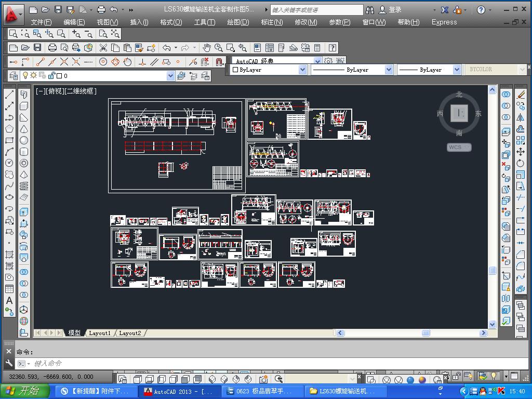The image size is (532, 399).
Task: Select the Line tool in draw toolbar
Action: pos(9,95)
